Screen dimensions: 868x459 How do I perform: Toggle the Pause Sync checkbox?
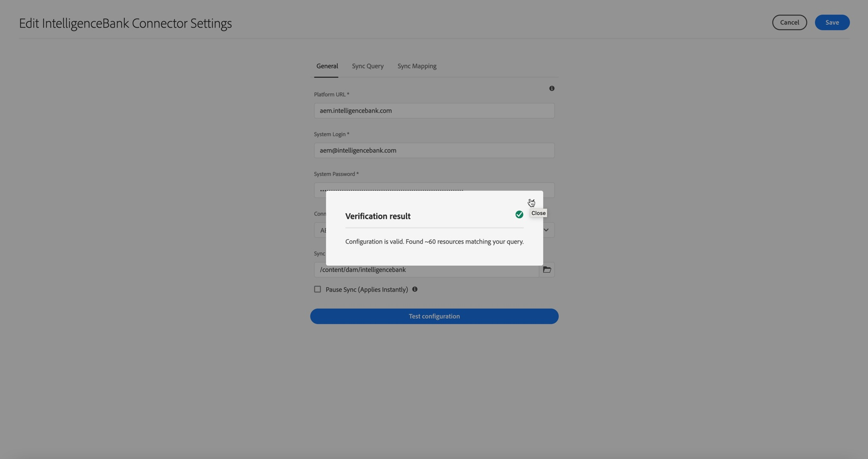317,289
